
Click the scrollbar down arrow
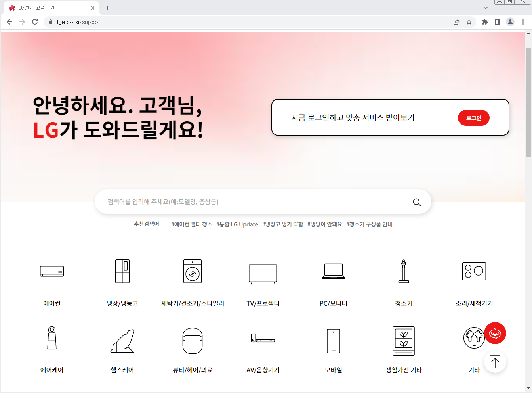(x=528, y=388)
